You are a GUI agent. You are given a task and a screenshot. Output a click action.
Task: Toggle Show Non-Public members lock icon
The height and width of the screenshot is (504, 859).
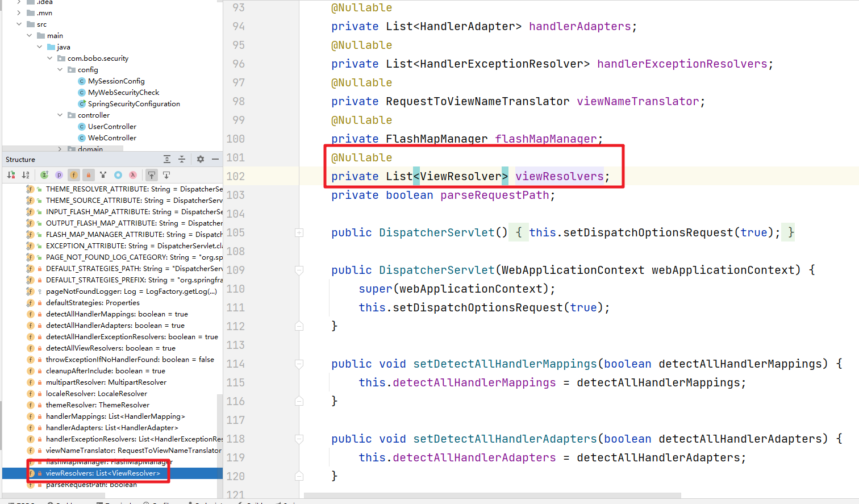click(x=88, y=175)
